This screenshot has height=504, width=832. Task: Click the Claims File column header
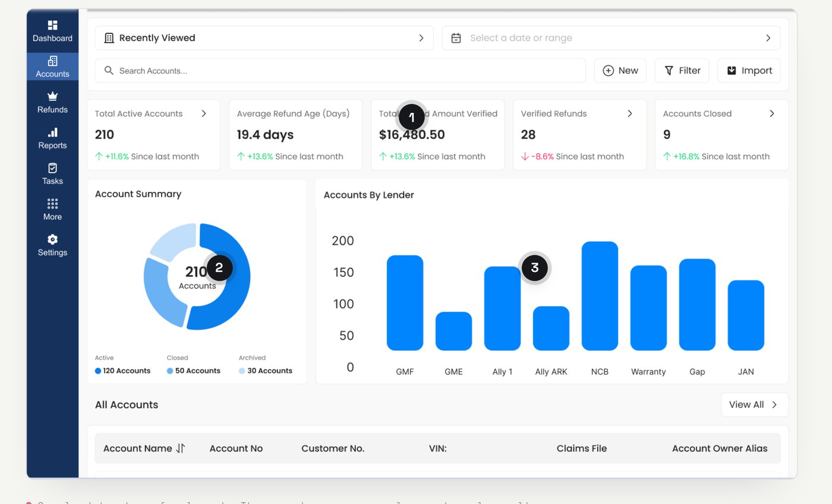tap(582, 449)
